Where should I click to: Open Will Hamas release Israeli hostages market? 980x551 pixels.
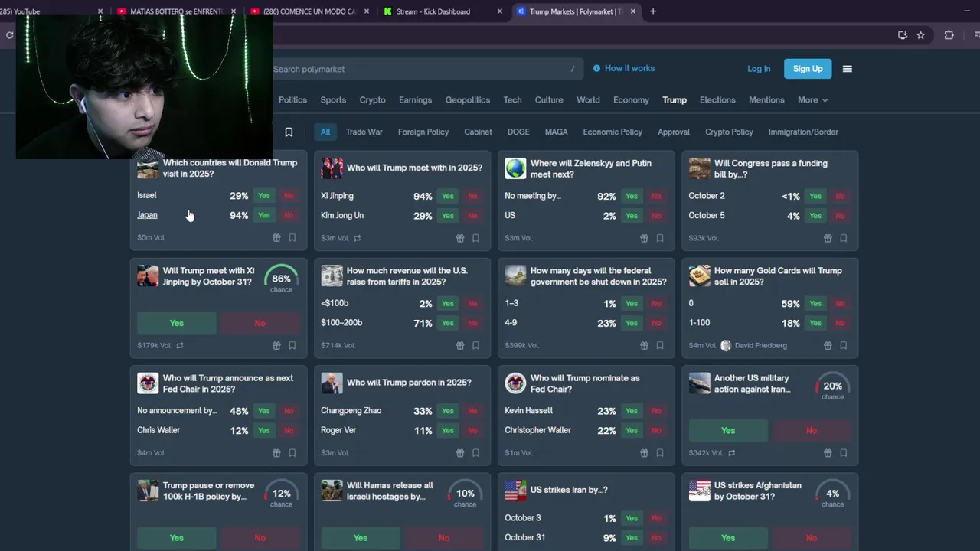(390, 491)
